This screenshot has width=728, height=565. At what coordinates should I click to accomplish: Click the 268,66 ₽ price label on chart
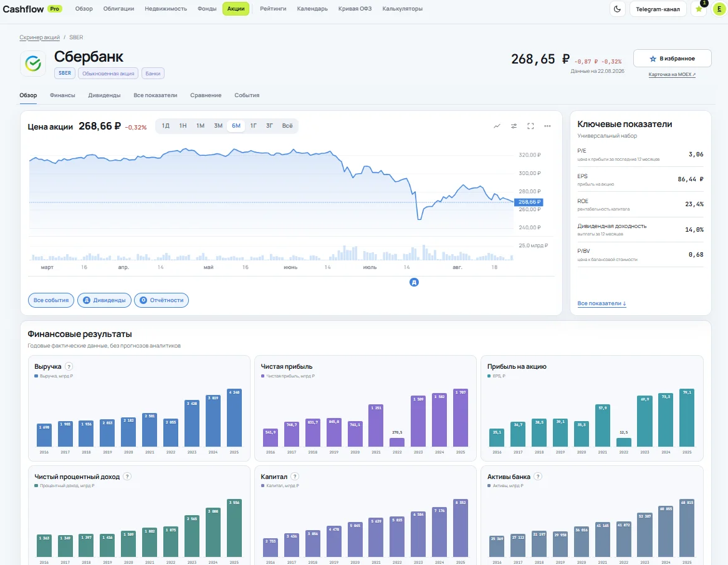[529, 202]
